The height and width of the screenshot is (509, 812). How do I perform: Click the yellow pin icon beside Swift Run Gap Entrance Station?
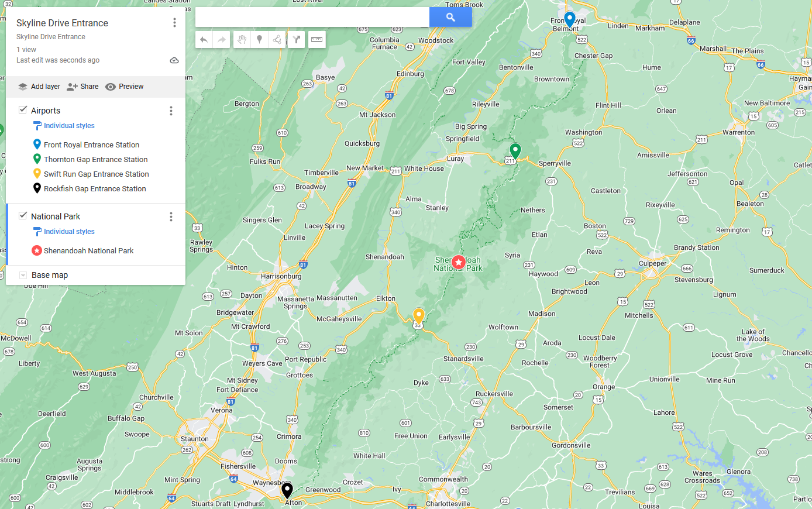point(37,174)
